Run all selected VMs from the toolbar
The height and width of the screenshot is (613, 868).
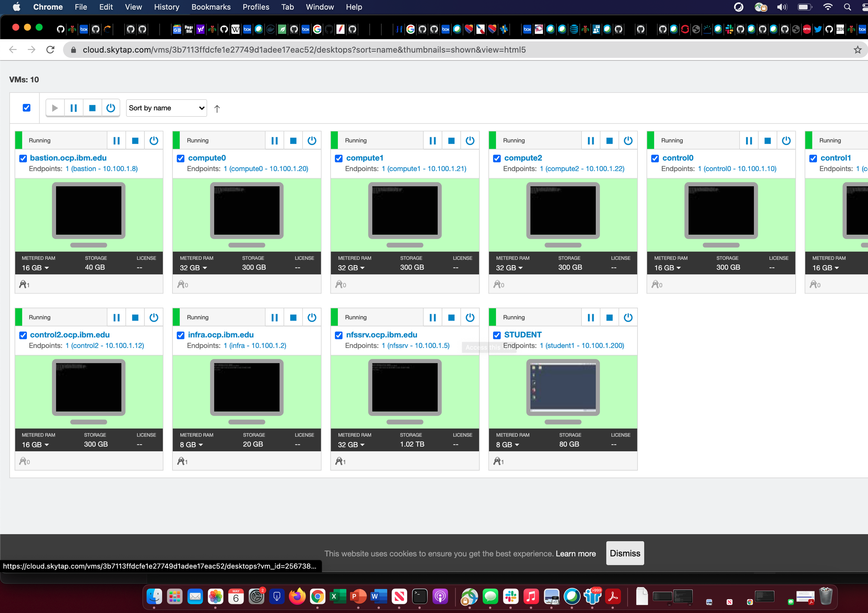tap(55, 108)
